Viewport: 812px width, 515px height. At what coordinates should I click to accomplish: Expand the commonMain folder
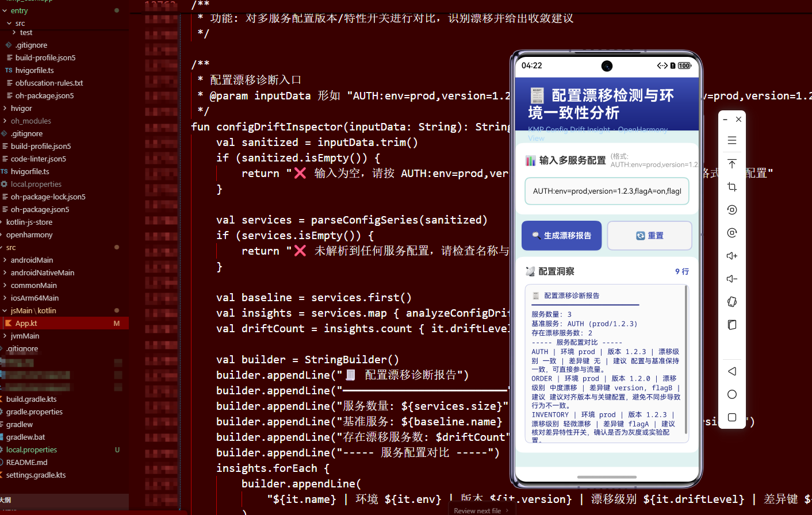pyautogui.click(x=5, y=285)
